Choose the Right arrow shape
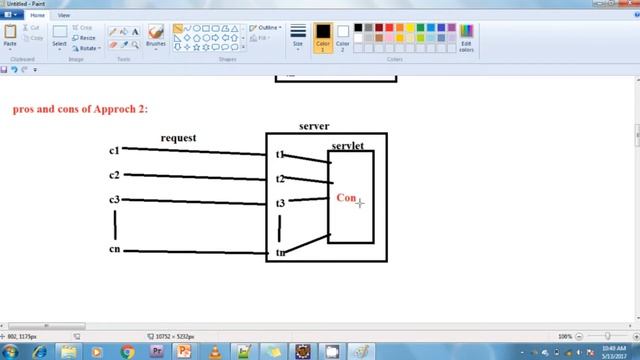The image size is (640, 360). [216, 38]
